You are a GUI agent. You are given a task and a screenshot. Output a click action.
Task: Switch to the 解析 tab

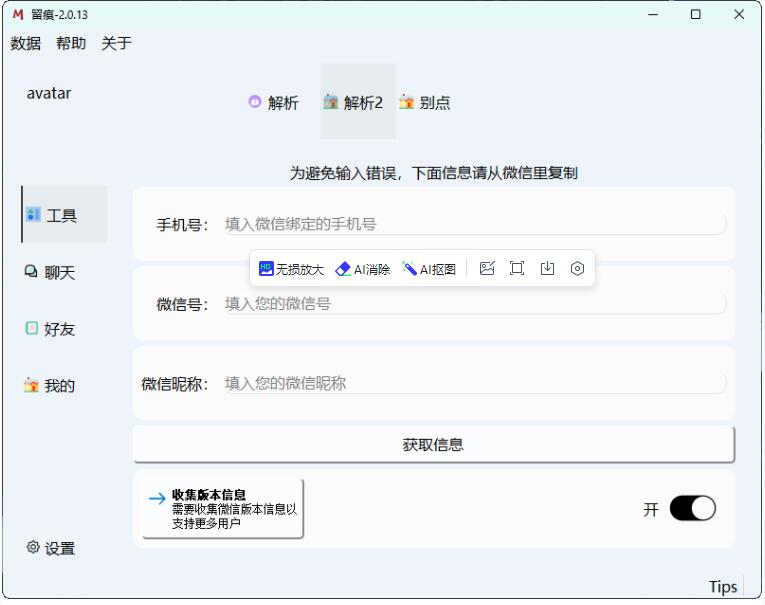click(x=273, y=102)
